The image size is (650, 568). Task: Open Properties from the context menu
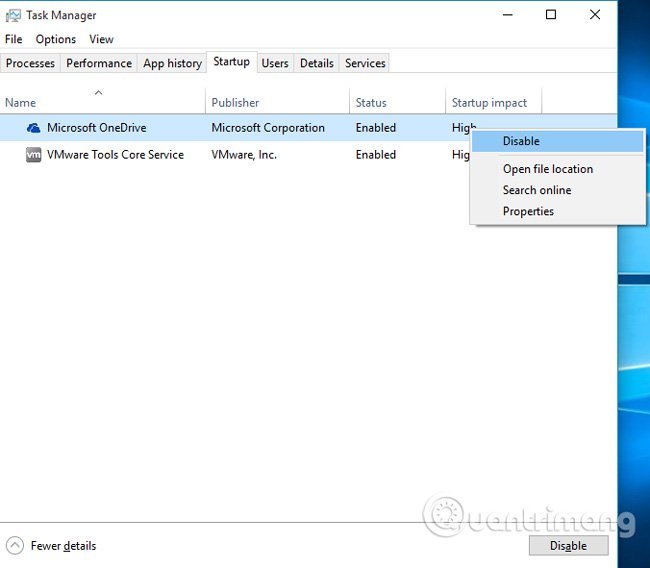coord(528,211)
